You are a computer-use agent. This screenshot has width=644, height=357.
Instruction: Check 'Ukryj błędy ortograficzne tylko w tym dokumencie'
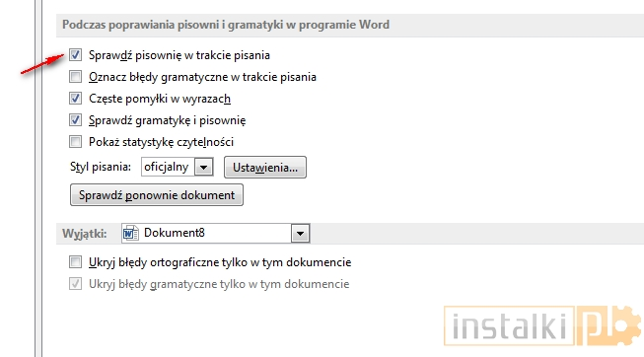tap(75, 262)
